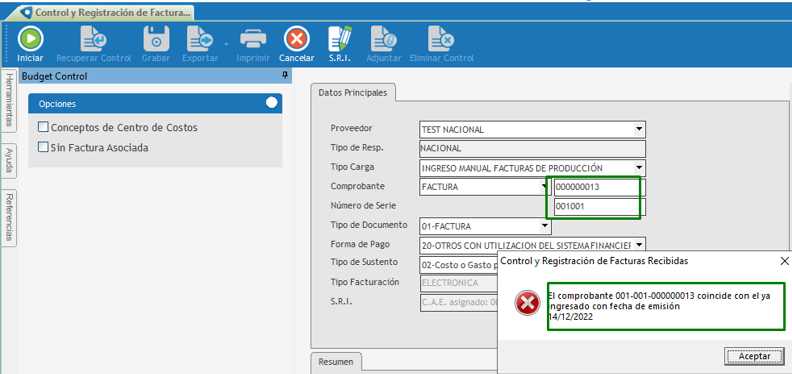Click the Tipo Facturación ELECTRONICA field

459,283
